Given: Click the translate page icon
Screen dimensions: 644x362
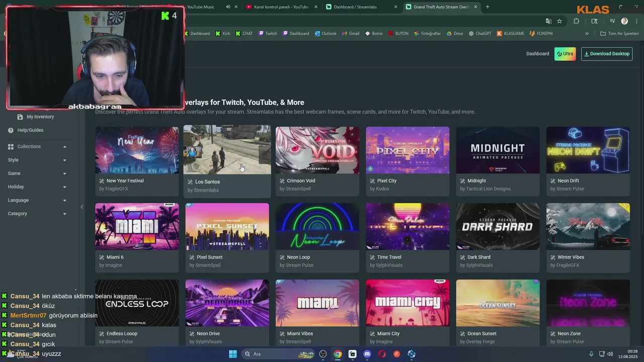Looking at the screenshot, I should coord(548,21).
